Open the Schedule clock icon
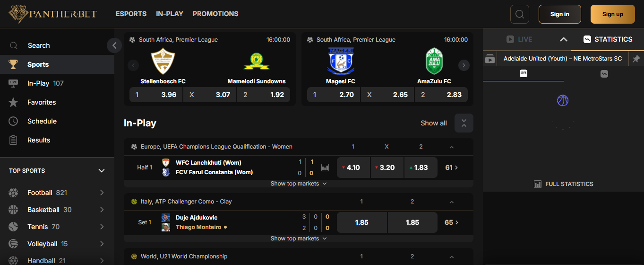Viewport: 644px width, 265px height. pos(13,121)
